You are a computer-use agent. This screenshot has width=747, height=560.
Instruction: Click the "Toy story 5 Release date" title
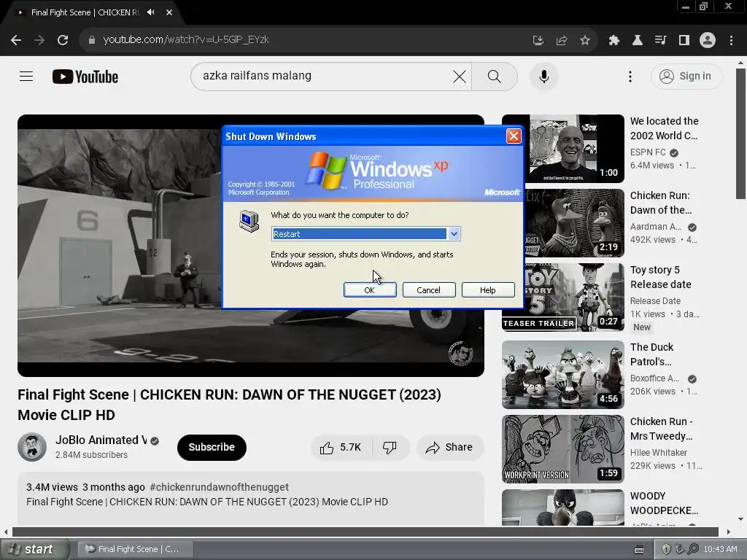pos(661,277)
